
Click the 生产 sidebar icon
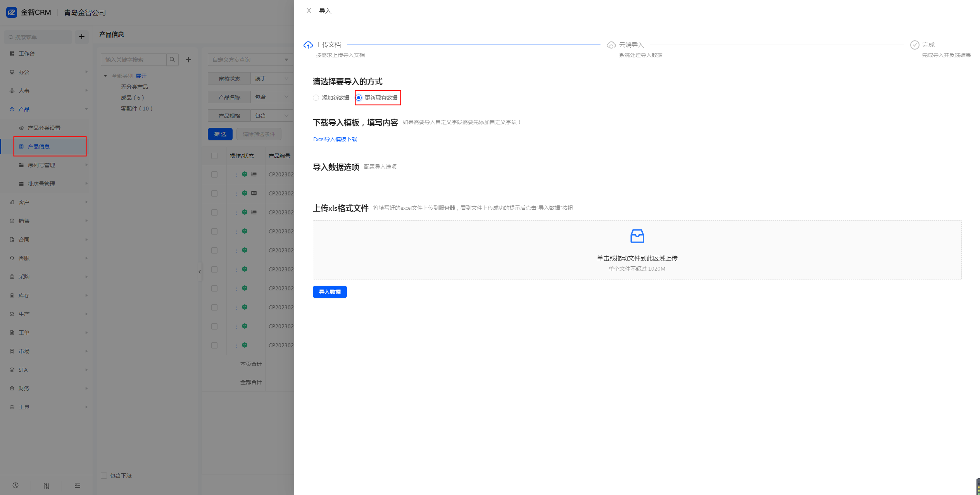point(12,314)
